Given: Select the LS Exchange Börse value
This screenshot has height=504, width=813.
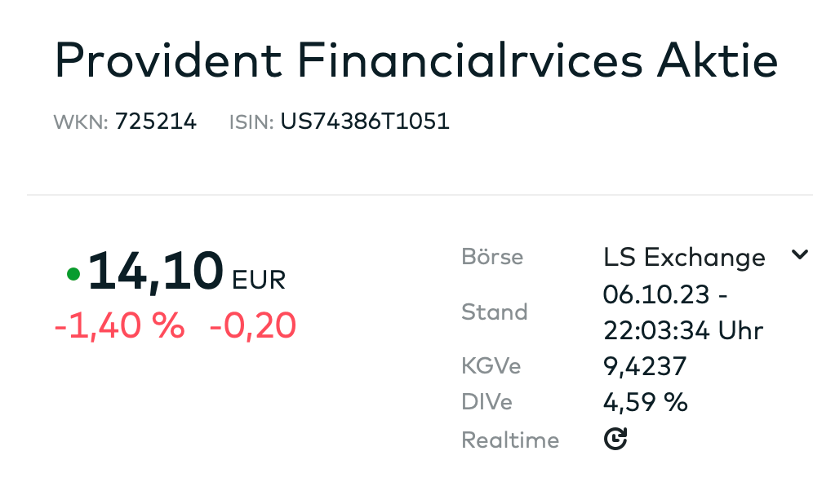Looking at the screenshot, I should coord(684,257).
